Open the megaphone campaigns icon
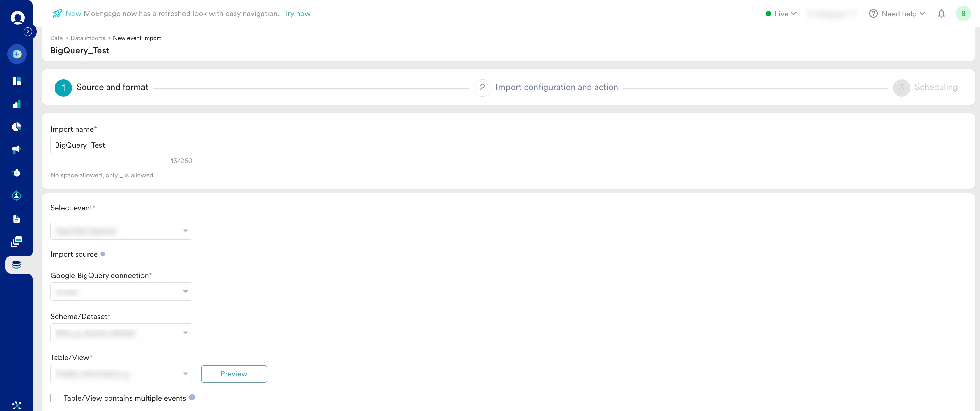The height and width of the screenshot is (411, 980). pos(16,149)
